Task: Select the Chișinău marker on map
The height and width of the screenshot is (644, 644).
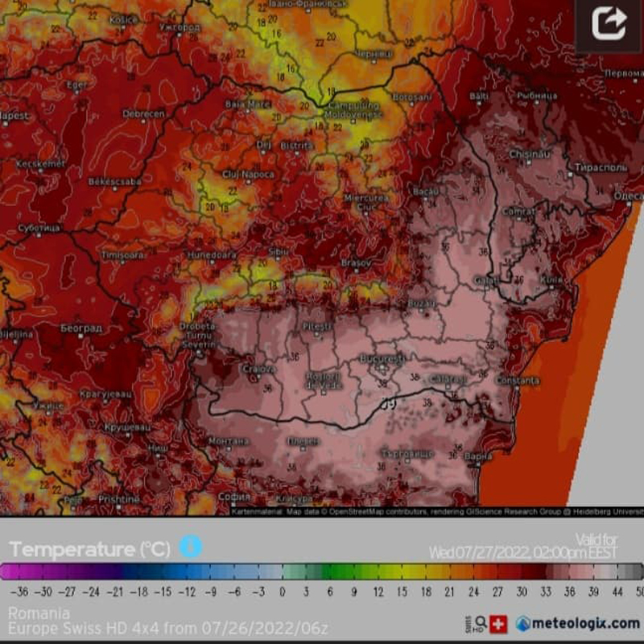Action: 529,154
